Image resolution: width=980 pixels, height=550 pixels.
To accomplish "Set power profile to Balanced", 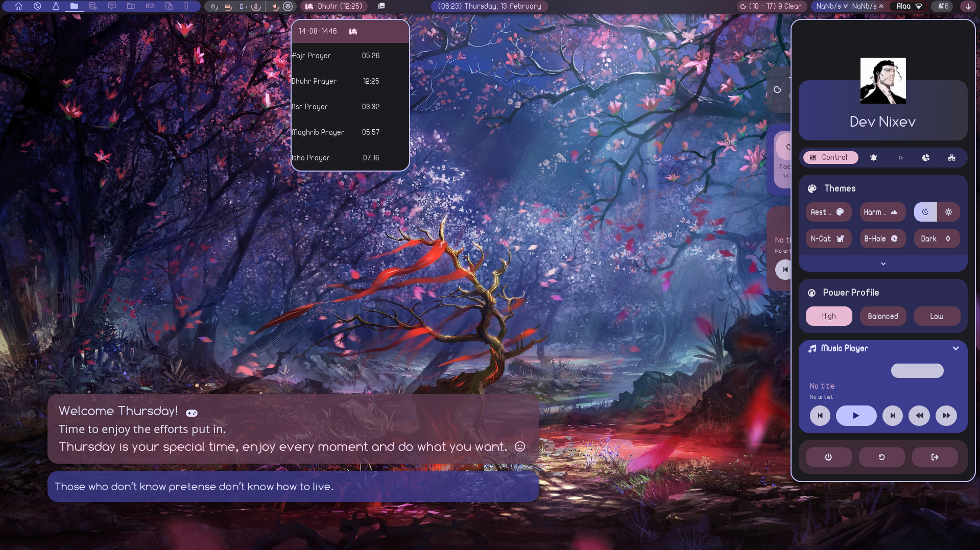I will (x=883, y=316).
